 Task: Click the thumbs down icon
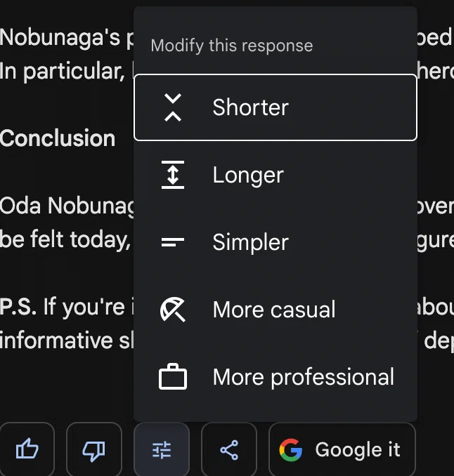point(94,449)
